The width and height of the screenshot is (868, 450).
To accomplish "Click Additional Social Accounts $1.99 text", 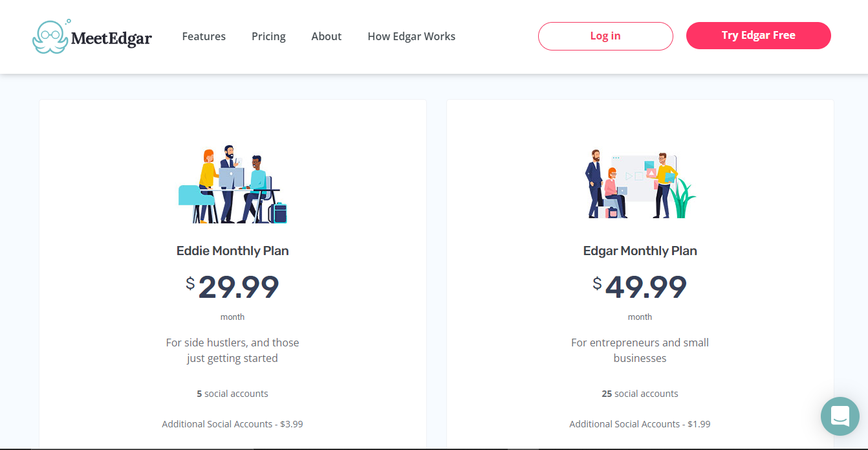I will (x=640, y=424).
